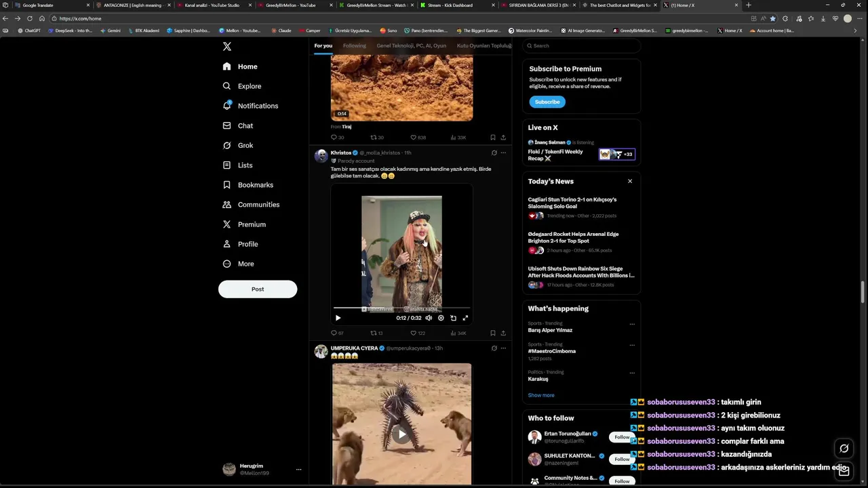
Task: Open Premium from the sidebar
Action: click(x=244, y=224)
